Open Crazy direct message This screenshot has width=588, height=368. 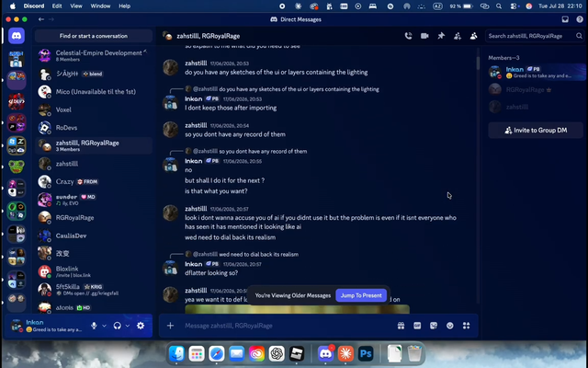click(x=94, y=182)
